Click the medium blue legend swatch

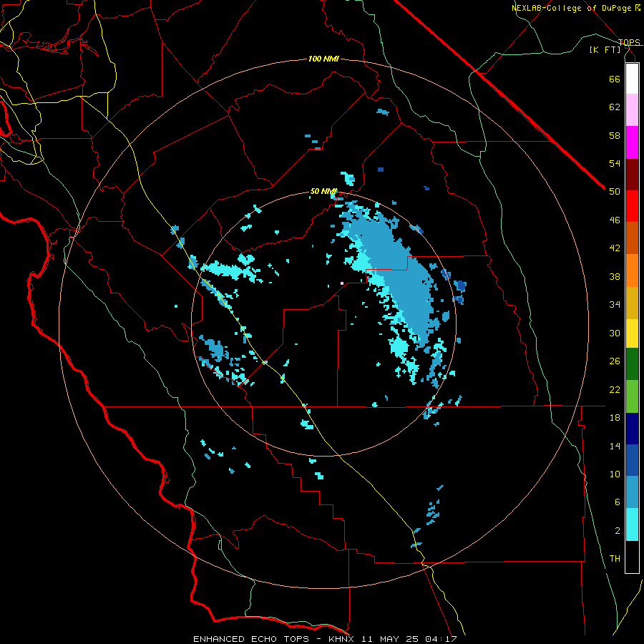coord(632,460)
